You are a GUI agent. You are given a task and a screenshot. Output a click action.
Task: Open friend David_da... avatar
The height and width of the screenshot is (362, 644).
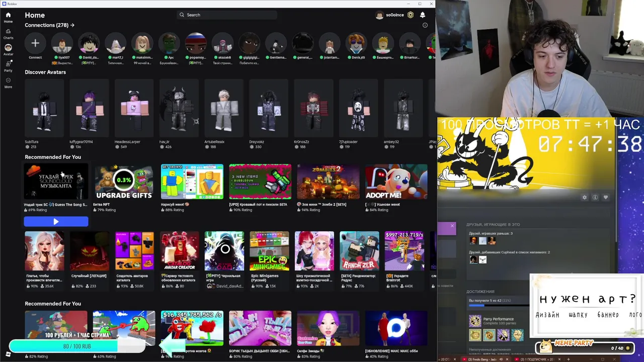89,44
